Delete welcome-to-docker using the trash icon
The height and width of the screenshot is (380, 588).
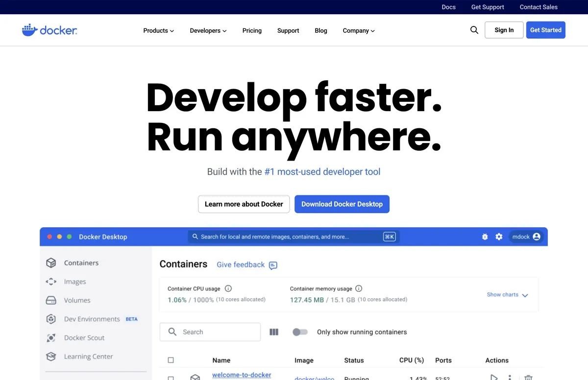point(528,377)
